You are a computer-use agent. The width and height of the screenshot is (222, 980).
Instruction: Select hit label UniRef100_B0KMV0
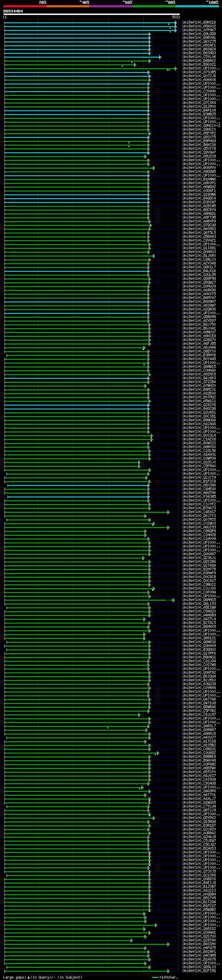pos(199,168)
